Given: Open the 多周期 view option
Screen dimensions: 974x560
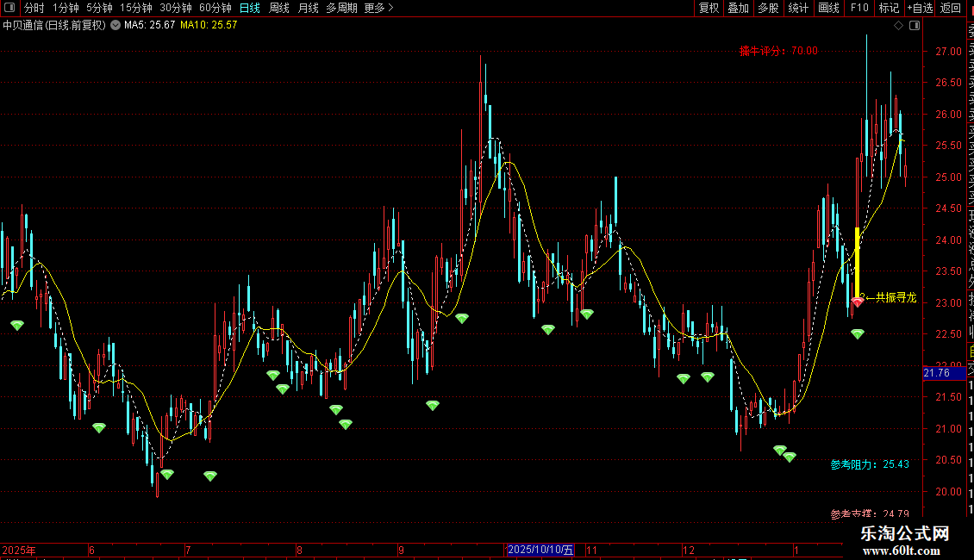Looking at the screenshot, I should 341,8.
